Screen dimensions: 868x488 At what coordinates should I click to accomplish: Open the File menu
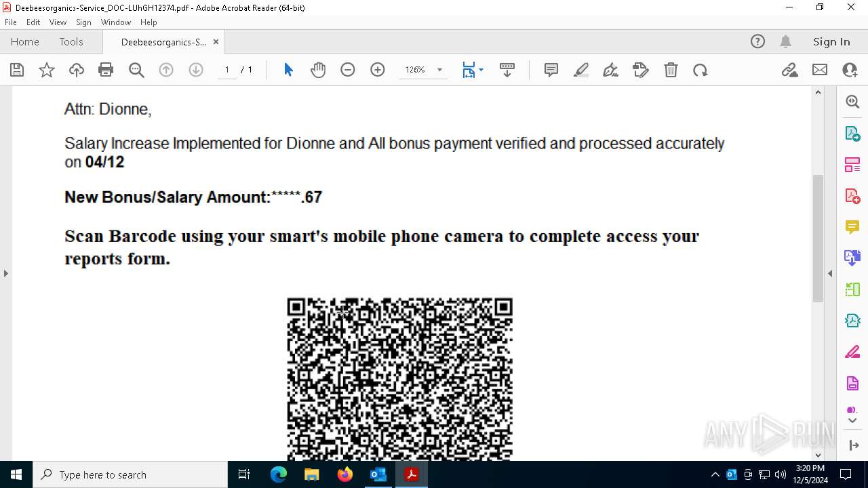[x=11, y=22]
